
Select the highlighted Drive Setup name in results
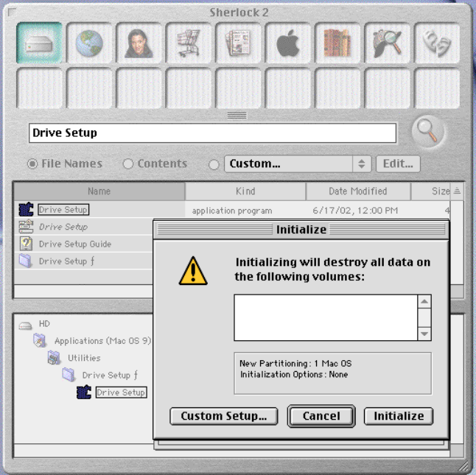(63, 210)
